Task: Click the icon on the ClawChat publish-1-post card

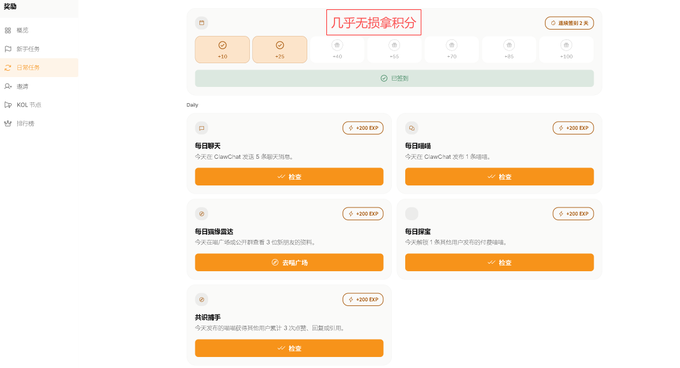Action: pos(412,128)
